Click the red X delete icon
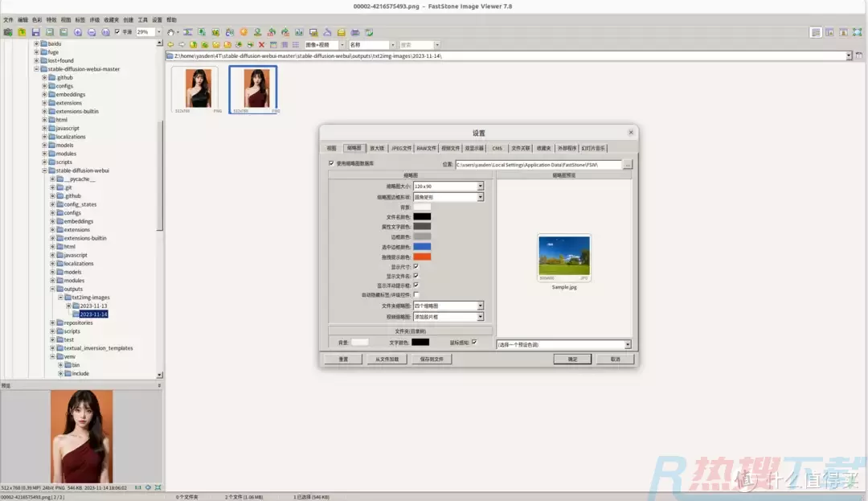This screenshot has width=868, height=501. point(262,45)
